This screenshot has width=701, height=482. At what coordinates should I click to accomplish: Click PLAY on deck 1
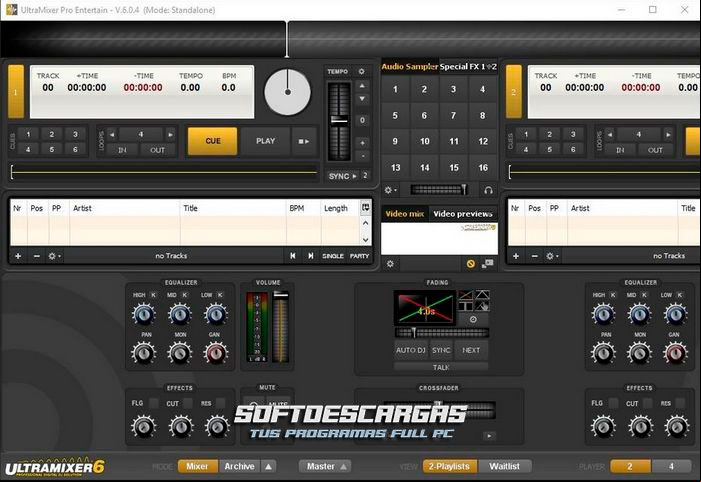click(x=266, y=141)
